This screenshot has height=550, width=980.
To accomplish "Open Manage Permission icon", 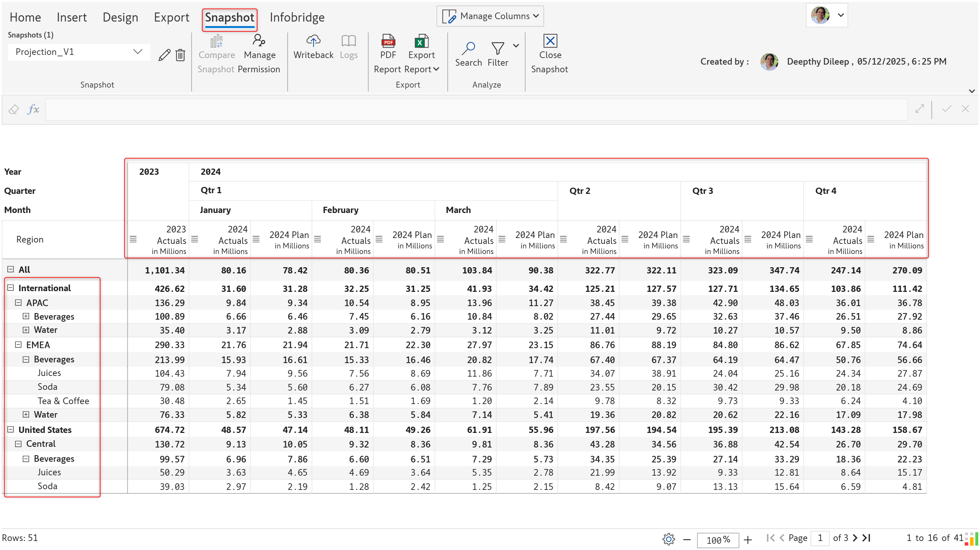I will 259,41.
